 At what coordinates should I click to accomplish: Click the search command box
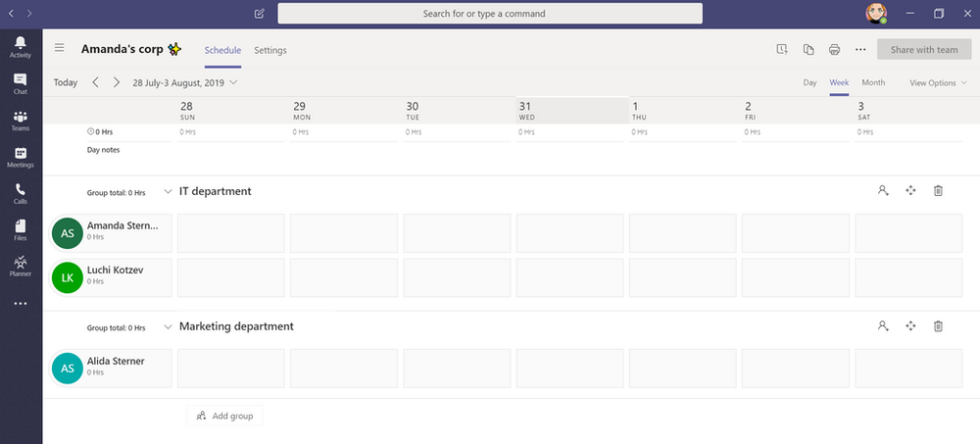coord(490,13)
